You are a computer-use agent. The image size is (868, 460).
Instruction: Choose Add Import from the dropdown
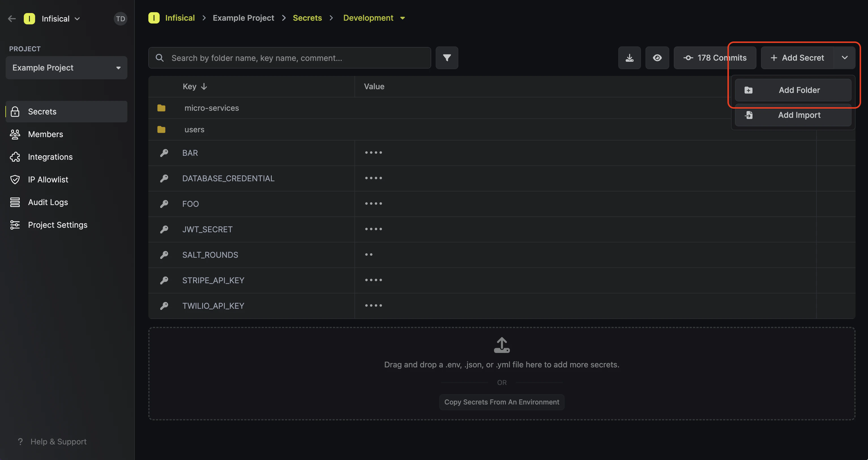[793, 115]
